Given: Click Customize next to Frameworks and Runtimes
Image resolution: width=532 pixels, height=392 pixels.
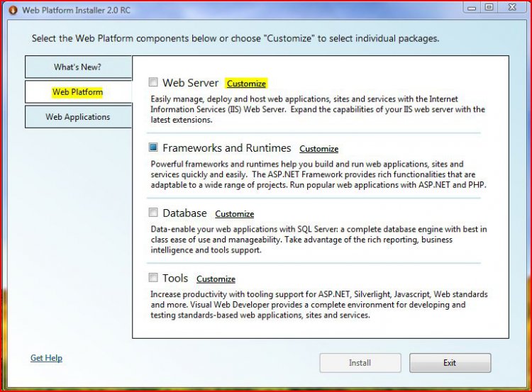Looking at the screenshot, I should (319, 149).
